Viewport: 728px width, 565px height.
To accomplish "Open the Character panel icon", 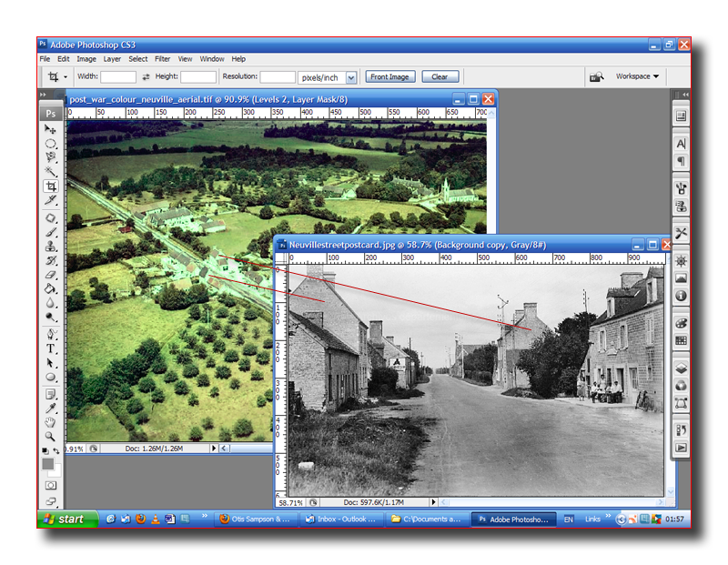I will (681, 144).
